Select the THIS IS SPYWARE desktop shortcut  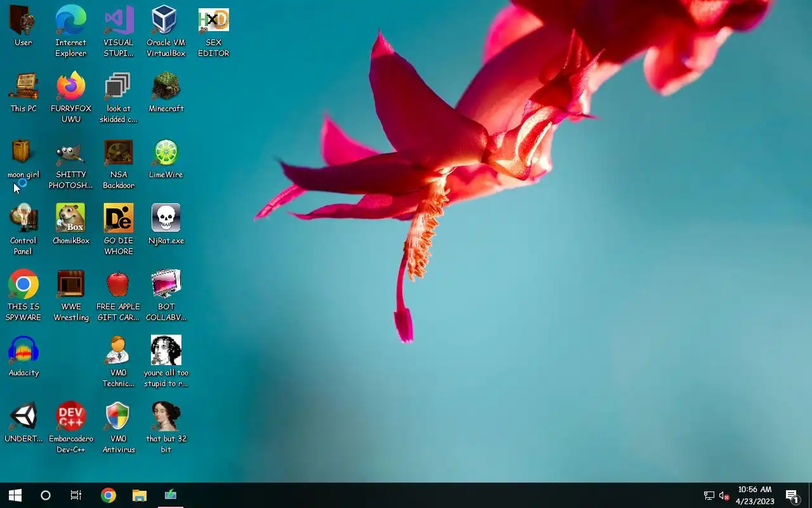point(23,296)
